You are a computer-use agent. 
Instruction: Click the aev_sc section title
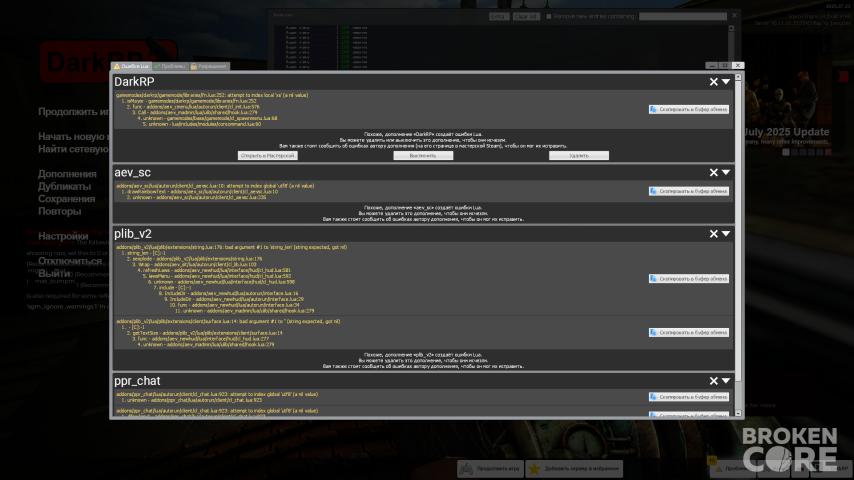pos(132,172)
